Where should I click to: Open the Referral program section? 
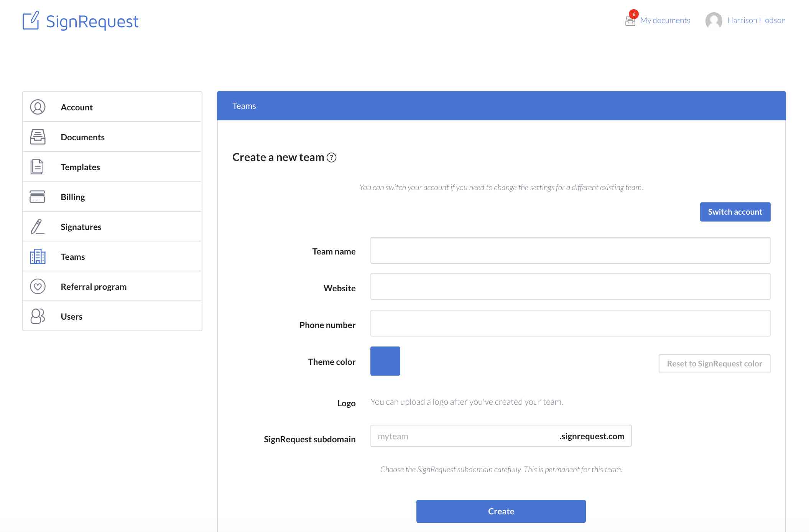click(112, 286)
